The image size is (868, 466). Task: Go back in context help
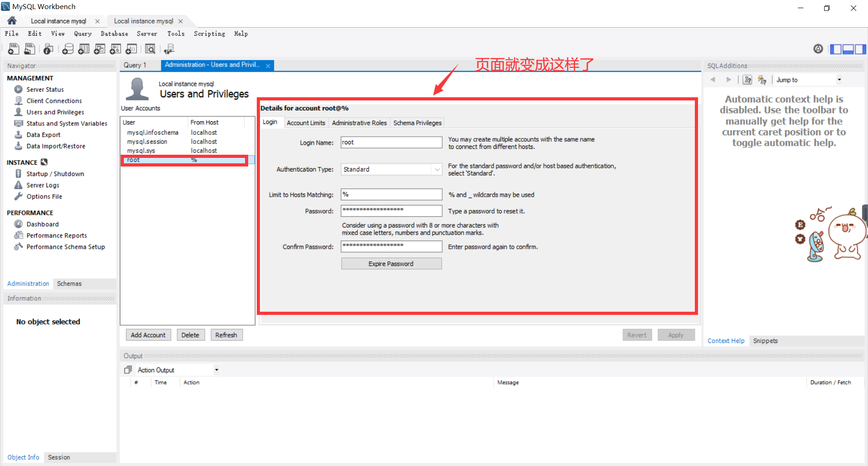click(713, 80)
